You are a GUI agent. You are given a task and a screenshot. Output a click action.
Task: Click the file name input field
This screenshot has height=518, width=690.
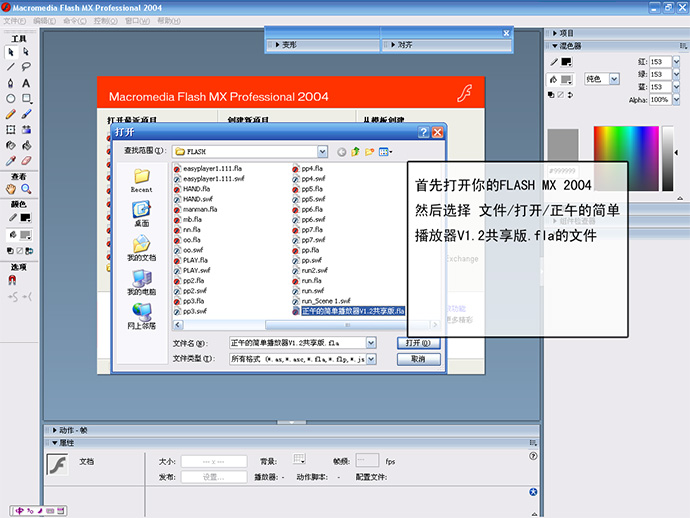tap(298, 343)
